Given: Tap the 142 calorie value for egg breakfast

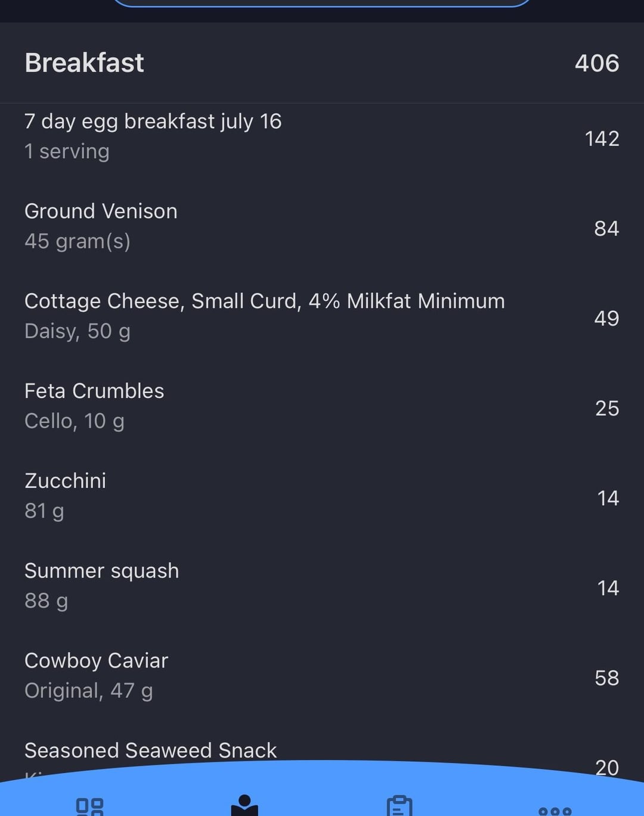Looking at the screenshot, I should click(602, 138).
